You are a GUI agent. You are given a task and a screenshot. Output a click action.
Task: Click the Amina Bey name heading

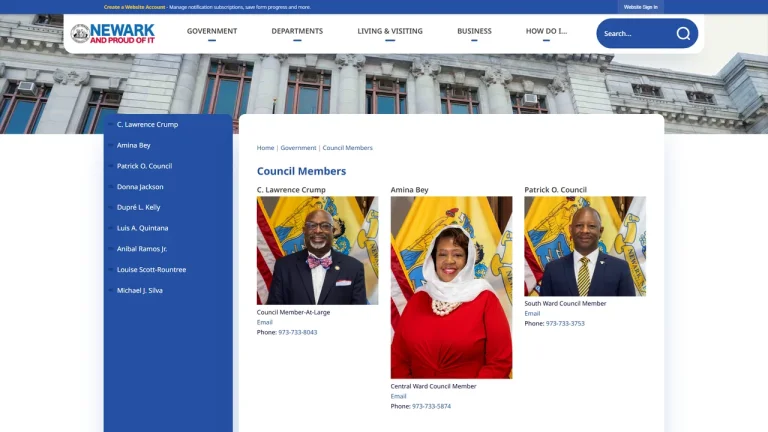(x=409, y=190)
